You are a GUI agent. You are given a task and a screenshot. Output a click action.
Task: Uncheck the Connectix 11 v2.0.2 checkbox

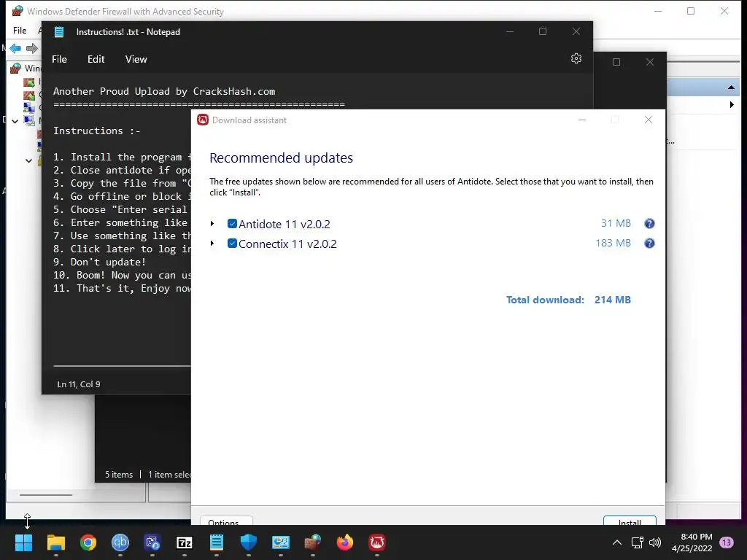(232, 244)
